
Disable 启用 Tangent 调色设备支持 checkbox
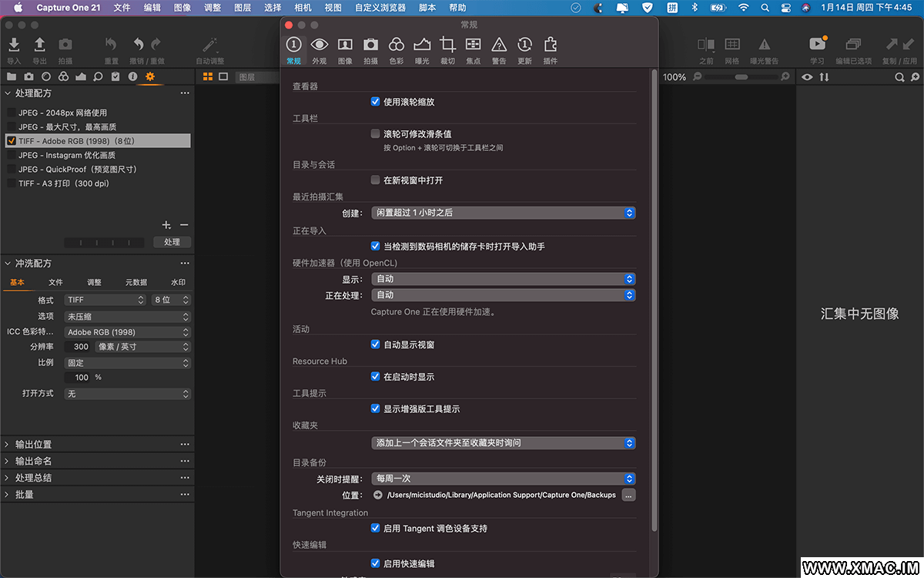375,528
